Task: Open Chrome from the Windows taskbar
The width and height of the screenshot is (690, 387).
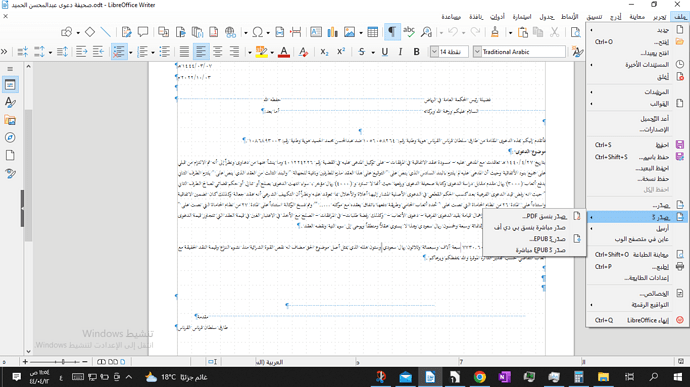Action: pos(479,377)
